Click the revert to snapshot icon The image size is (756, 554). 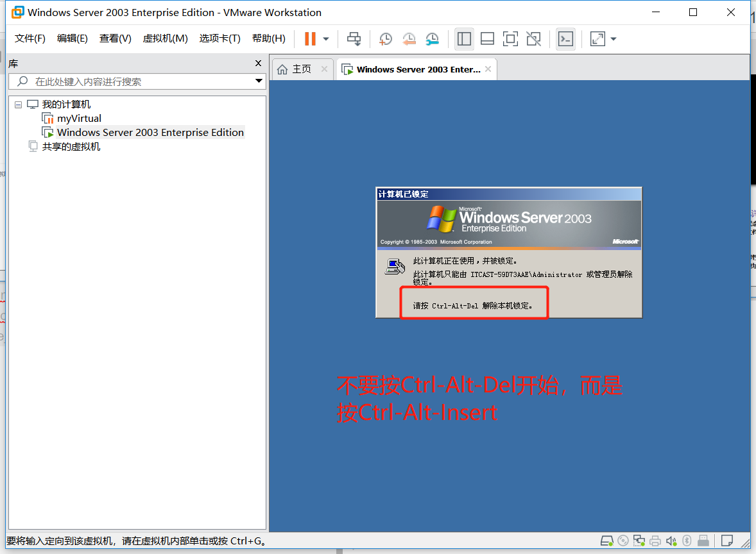[409, 39]
